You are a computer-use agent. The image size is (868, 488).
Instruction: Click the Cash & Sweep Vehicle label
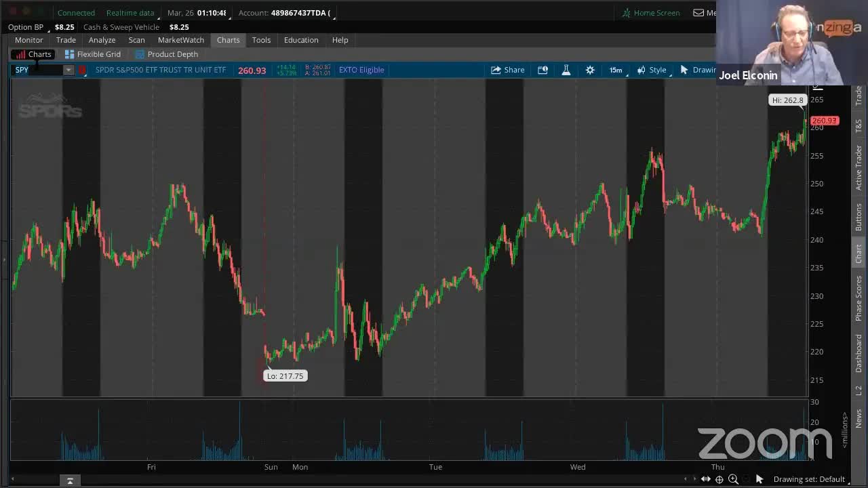coord(121,27)
